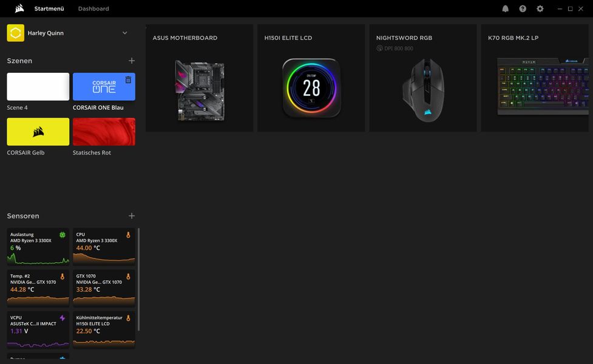Viewport: 593px width, 364px height.
Task: Minimize the iCUE window
Action: tap(560, 8)
